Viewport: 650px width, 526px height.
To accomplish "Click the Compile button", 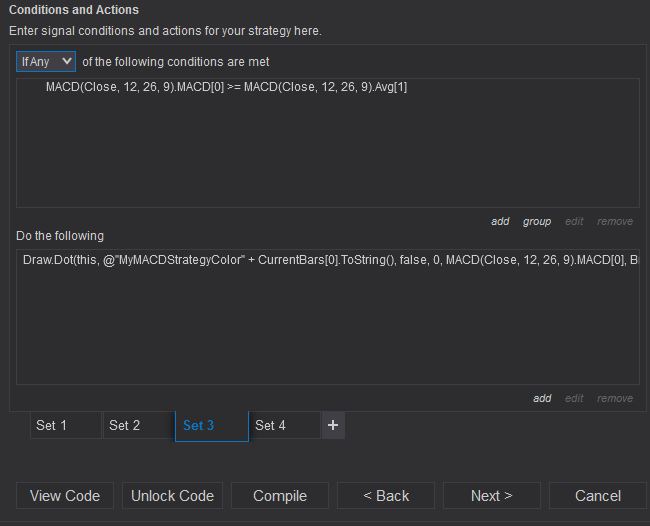I will coord(280,496).
